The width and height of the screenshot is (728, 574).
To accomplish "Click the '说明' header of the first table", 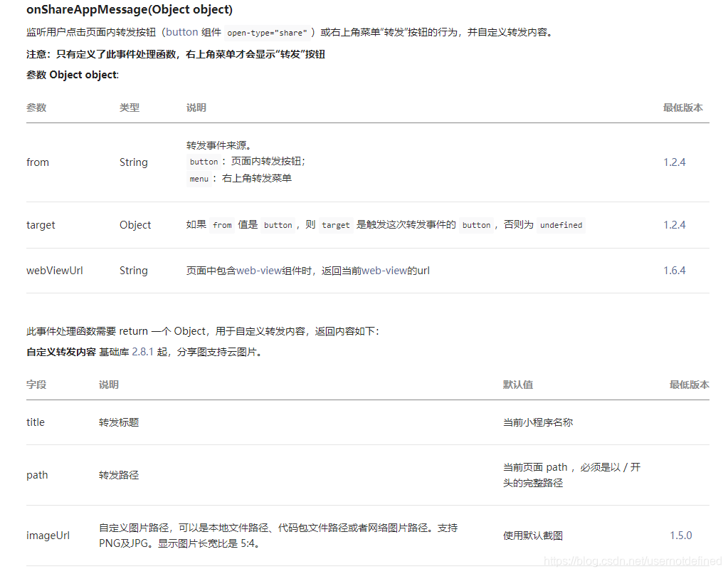I will point(196,108).
